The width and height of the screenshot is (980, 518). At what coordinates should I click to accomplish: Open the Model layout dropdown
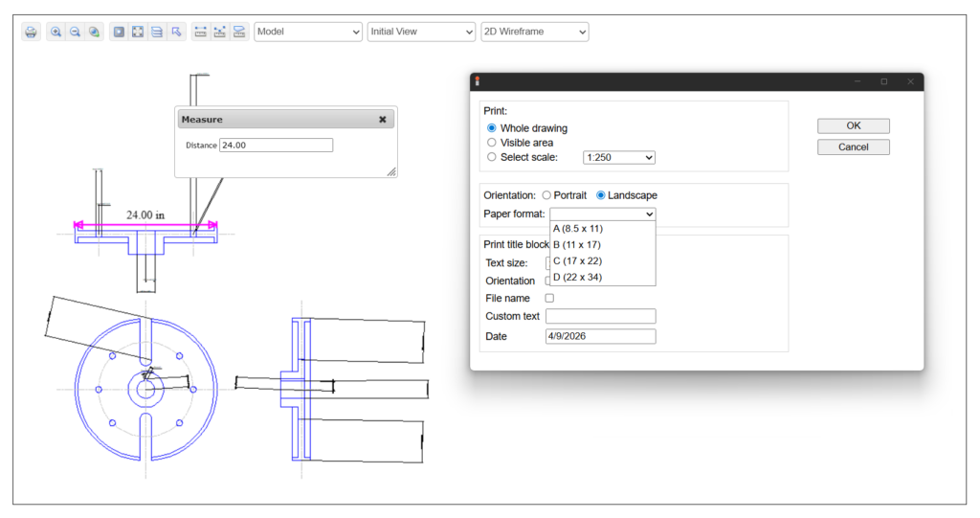tap(308, 32)
